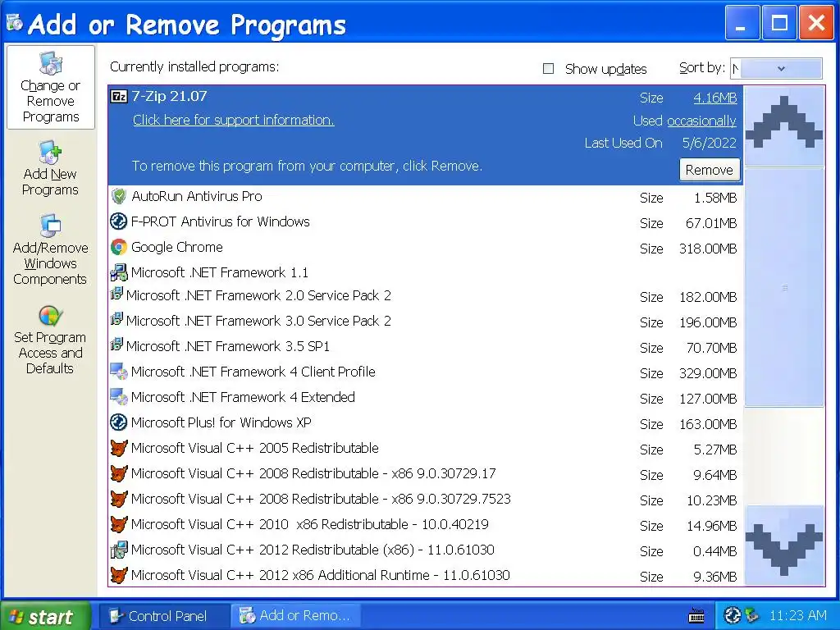
Task: Click the scrollbar up arrow
Action: [x=784, y=126]
